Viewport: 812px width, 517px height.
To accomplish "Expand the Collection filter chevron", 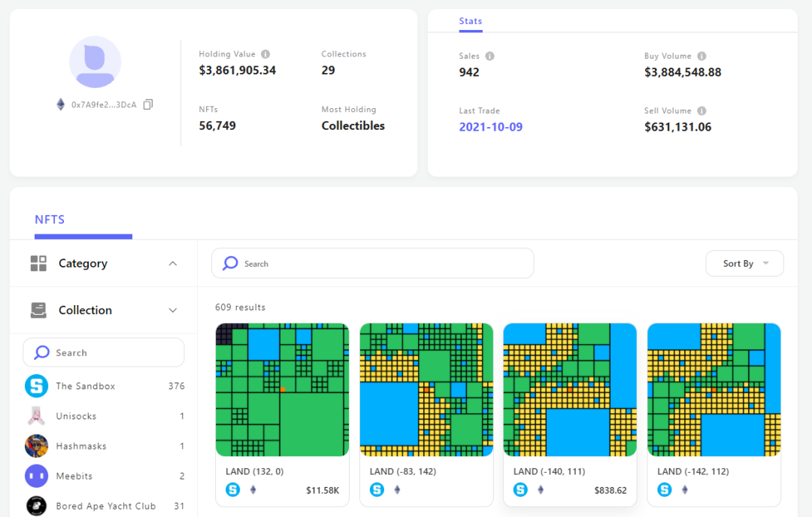I will pos(173,310).
